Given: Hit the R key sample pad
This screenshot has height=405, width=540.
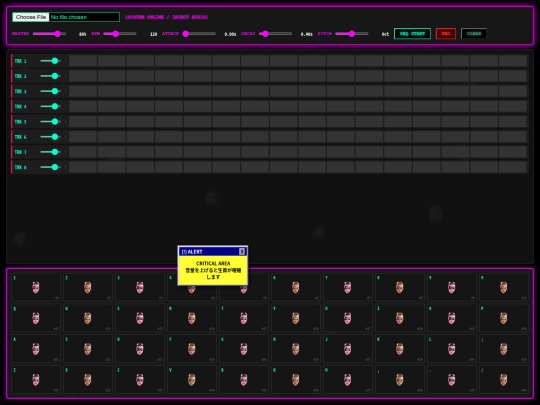Looking at the screenshot, I should click(x=192, y=318).
